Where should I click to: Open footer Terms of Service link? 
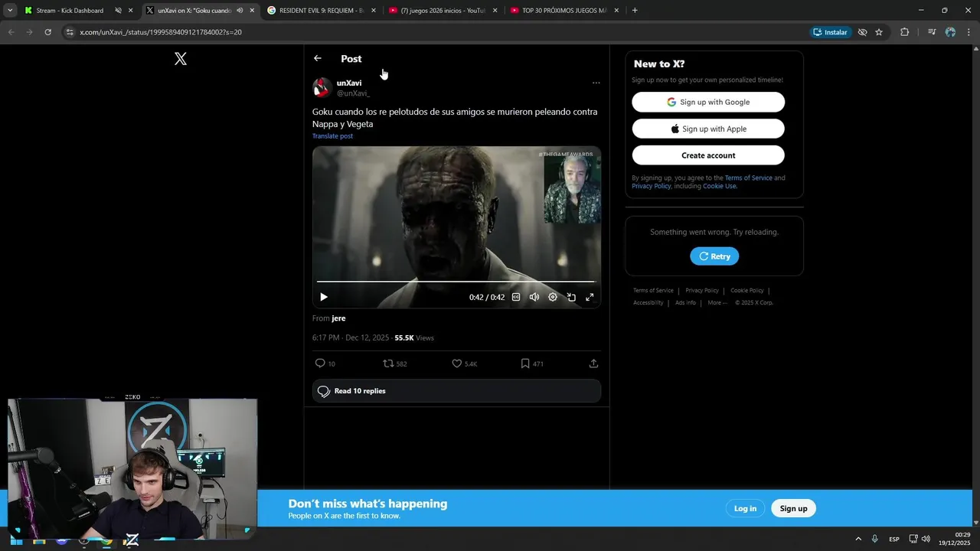coord(653,291)
